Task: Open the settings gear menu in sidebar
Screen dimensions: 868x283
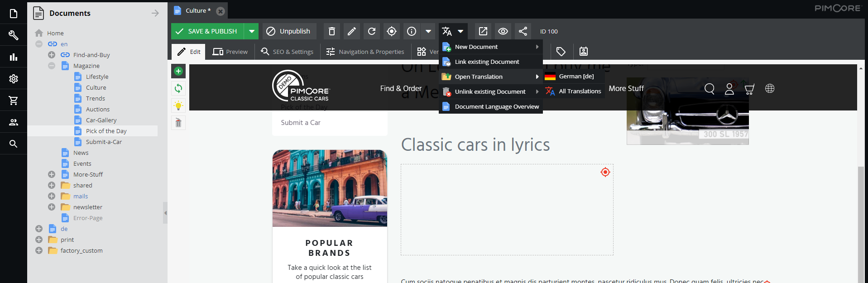Action: tap(14, 79)
